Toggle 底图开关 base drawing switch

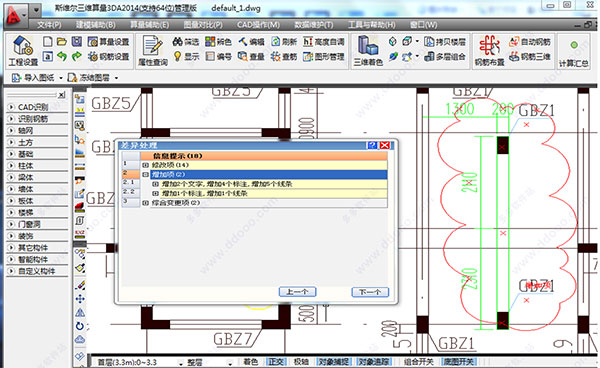click(x=458, y=361)
